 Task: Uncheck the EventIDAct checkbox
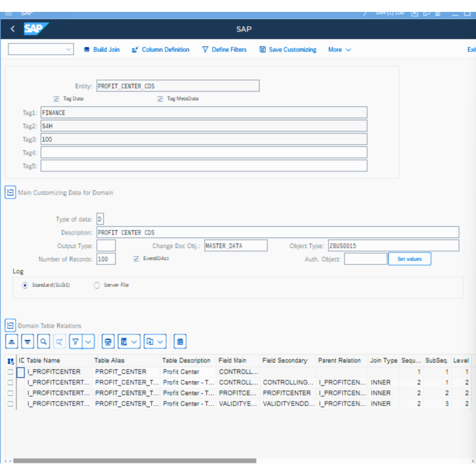[x=136, y=258]
